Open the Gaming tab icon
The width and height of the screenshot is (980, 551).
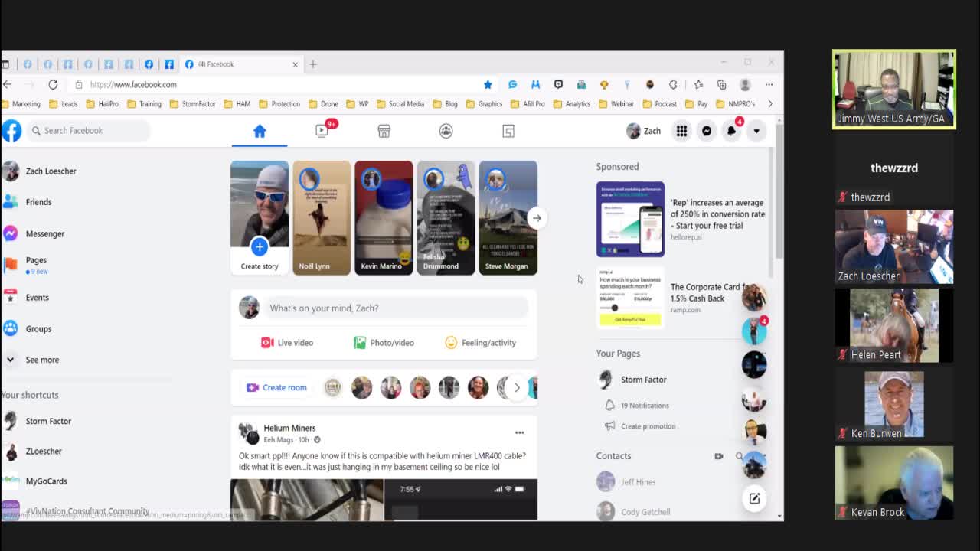[x=508, y=131]
